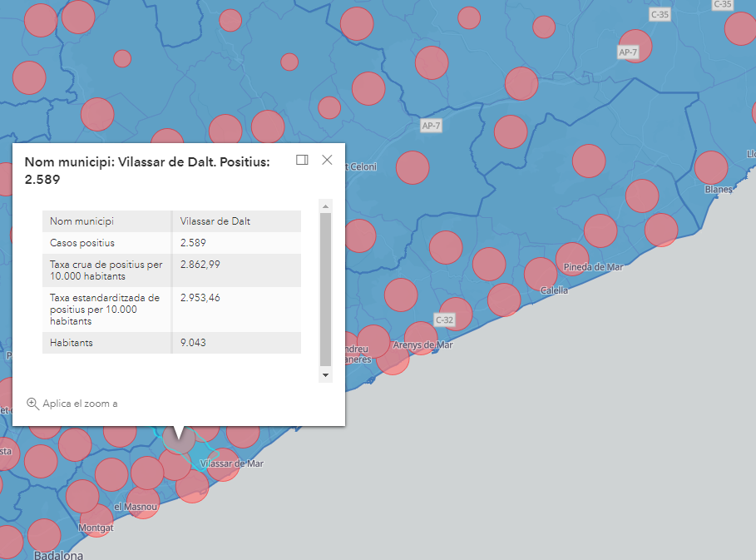Dock the popup using the dock icon

tap(302, 160)
